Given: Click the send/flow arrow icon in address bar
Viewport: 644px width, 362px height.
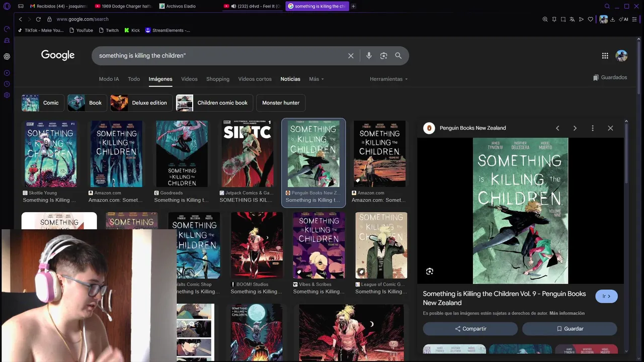Looking at the screenshot, I should (x=581, y=19).
